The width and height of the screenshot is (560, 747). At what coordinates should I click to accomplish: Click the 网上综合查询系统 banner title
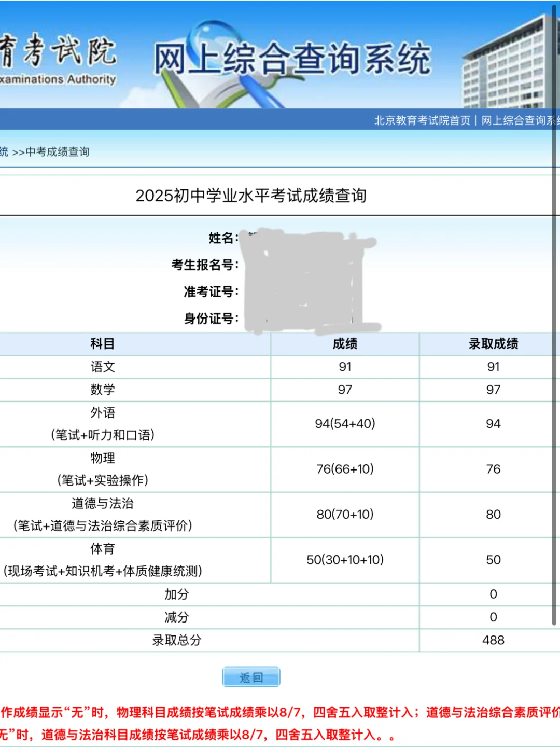coord(292,59)
